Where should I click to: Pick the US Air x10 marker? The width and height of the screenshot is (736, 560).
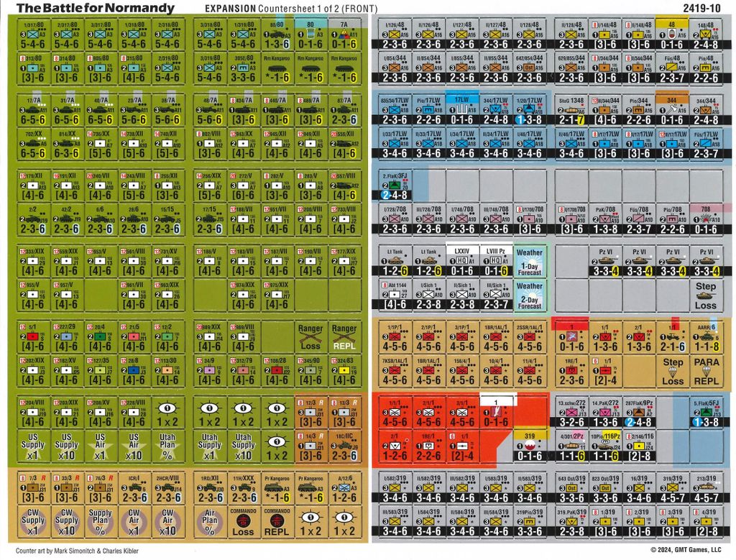(134, 446)
